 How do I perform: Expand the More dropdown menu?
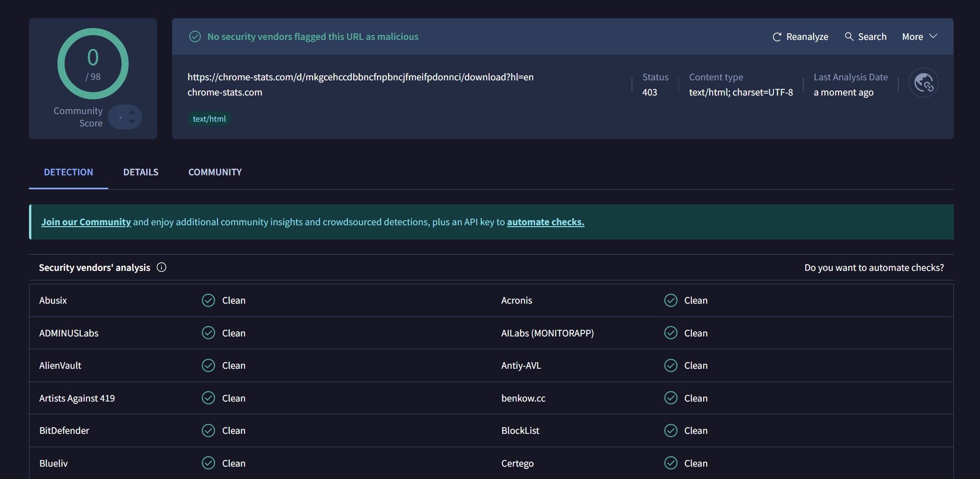coord(919,37)
